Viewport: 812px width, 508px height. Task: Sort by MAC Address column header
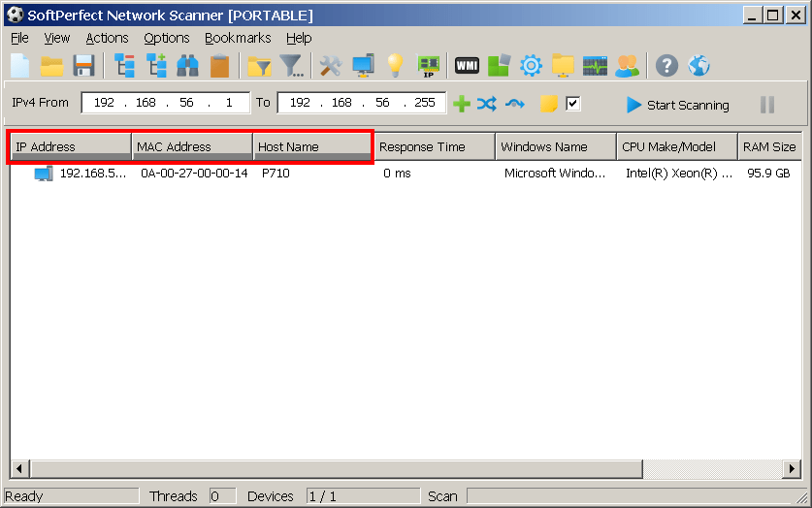pos(192,147)
